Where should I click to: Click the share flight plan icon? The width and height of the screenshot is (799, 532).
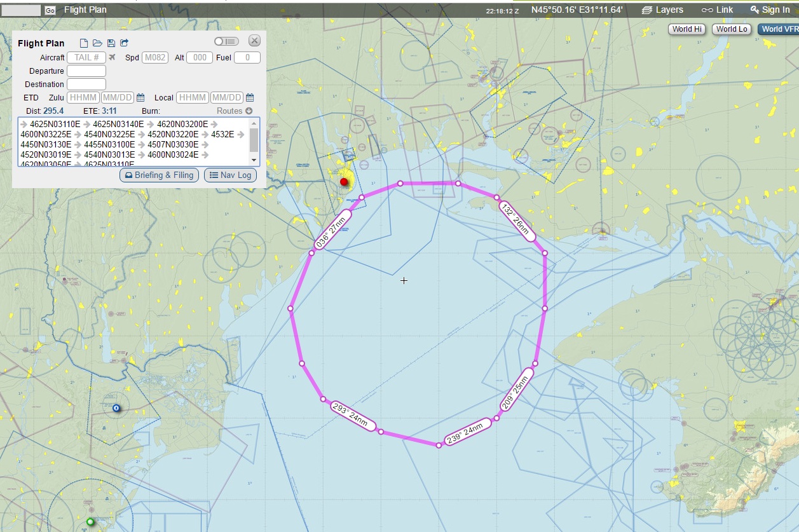coord(125,43)
